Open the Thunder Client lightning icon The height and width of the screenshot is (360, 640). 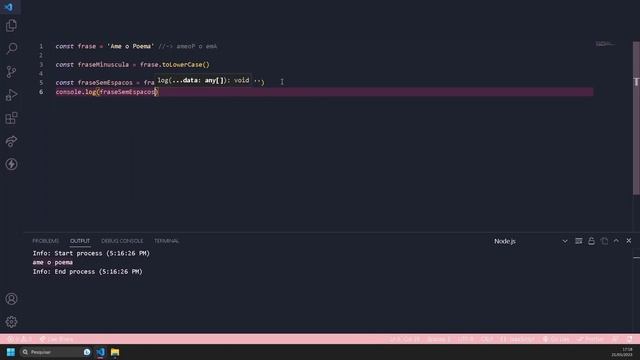coord(11,164)
